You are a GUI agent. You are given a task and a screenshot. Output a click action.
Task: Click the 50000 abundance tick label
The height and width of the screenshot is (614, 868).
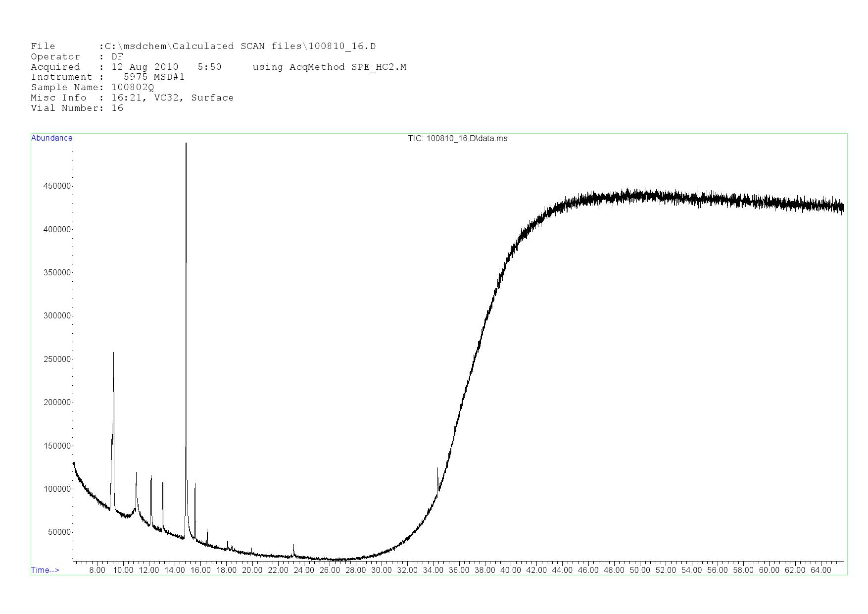(x=59, y=532)
